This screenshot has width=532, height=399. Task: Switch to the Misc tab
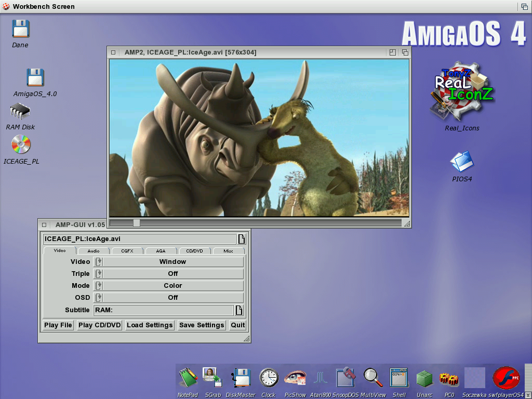point(229,251)
